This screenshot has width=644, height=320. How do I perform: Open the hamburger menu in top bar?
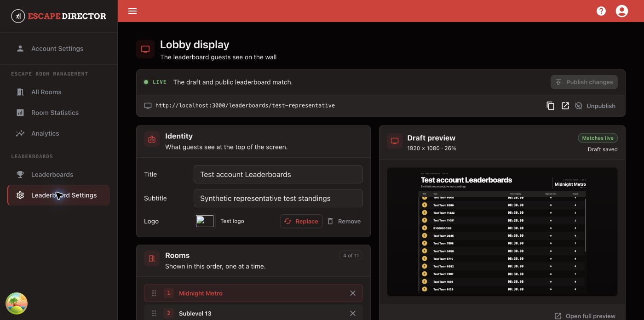132,11
